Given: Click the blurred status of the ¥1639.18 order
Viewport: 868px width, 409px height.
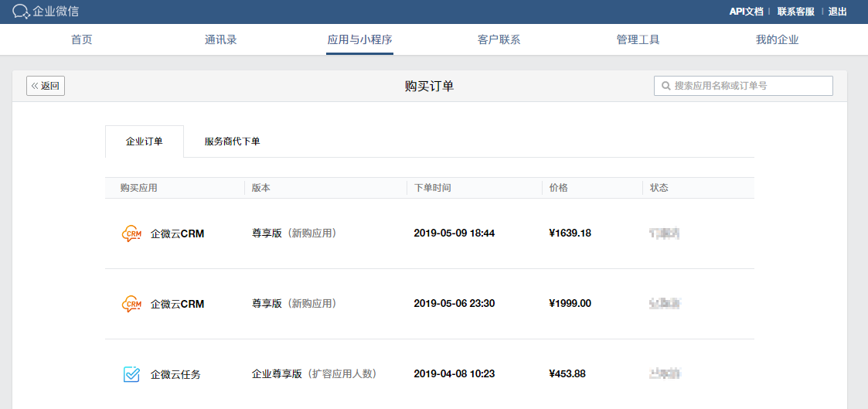Looking at the screenshot, I should click(x=664, y=233).
